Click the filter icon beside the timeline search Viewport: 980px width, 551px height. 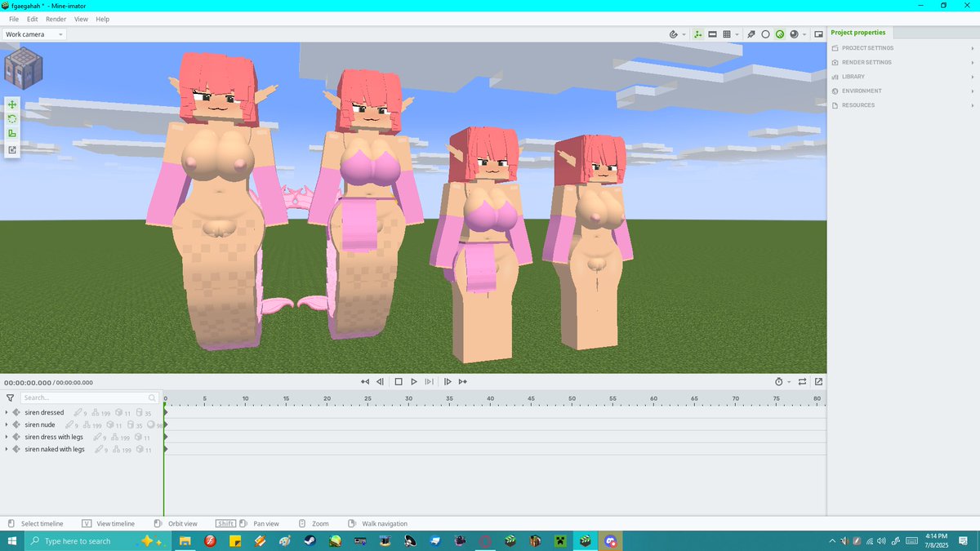pos(9,398)
